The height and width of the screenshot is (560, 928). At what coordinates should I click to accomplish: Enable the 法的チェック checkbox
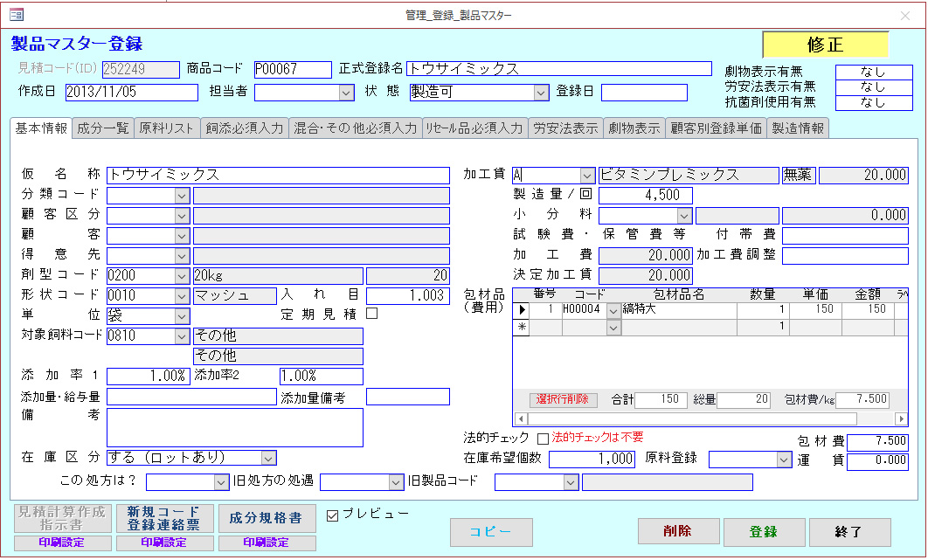[x=543, y=438]
